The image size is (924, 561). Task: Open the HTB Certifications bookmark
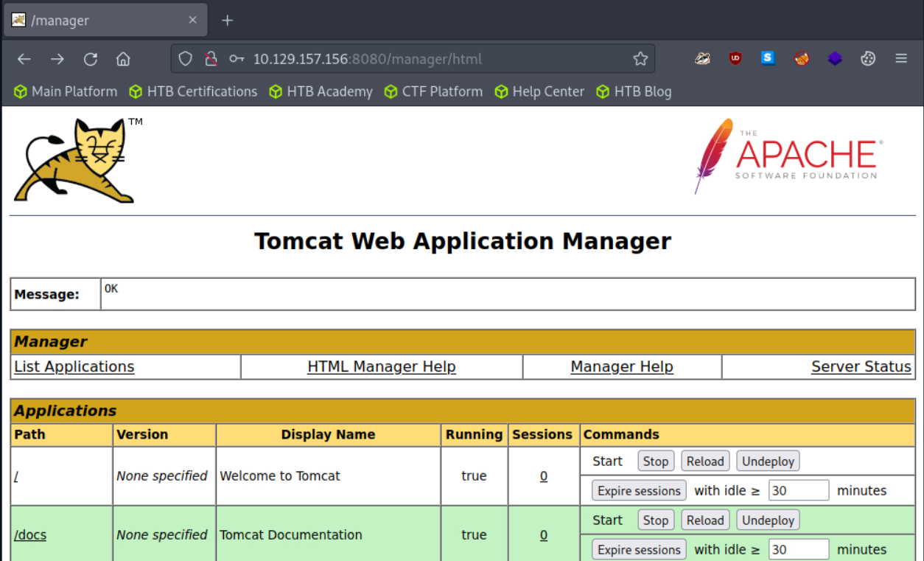(193, 91)
